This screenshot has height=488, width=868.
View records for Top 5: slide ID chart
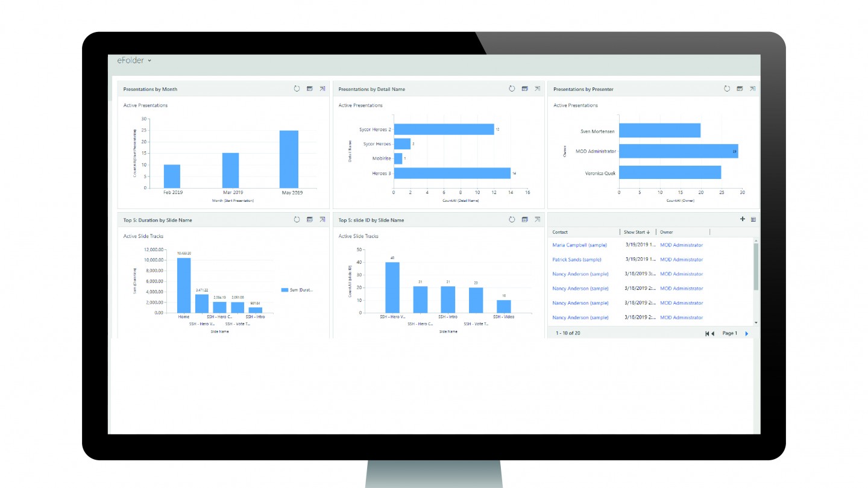coord(524,220)
